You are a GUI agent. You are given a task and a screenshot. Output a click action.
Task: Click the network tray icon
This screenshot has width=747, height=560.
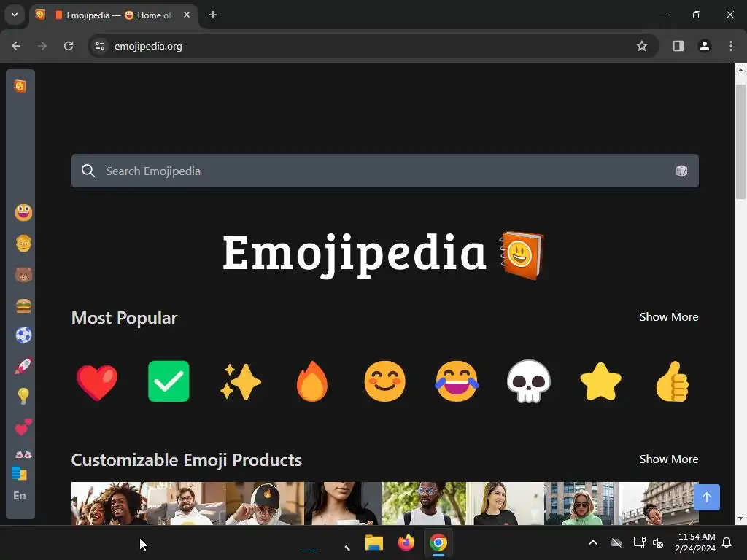[x=639, y=542]
